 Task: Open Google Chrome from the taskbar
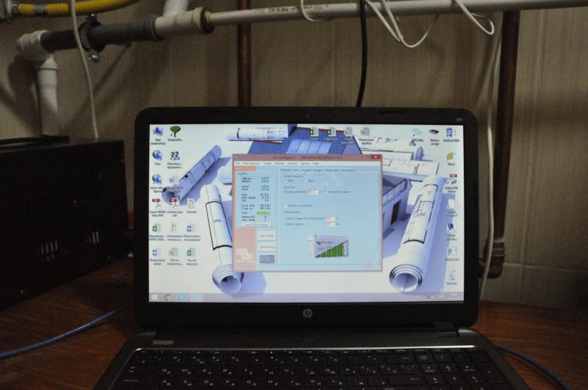point(168,297)
